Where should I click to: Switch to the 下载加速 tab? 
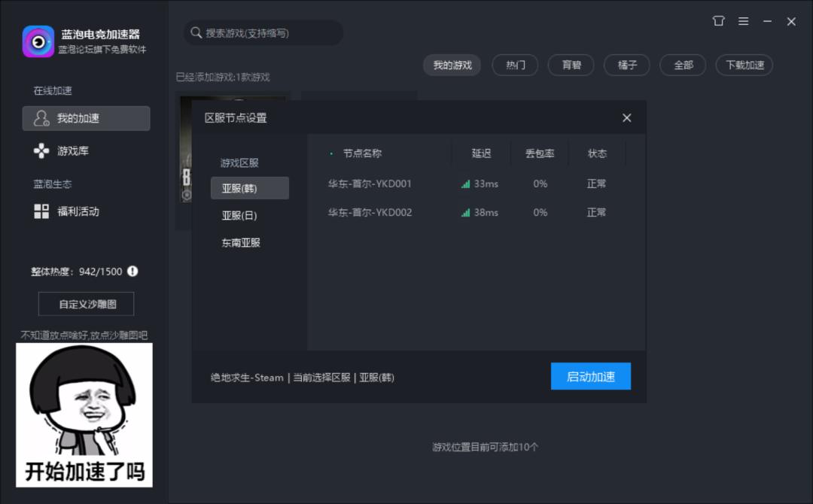pos(744,65)
